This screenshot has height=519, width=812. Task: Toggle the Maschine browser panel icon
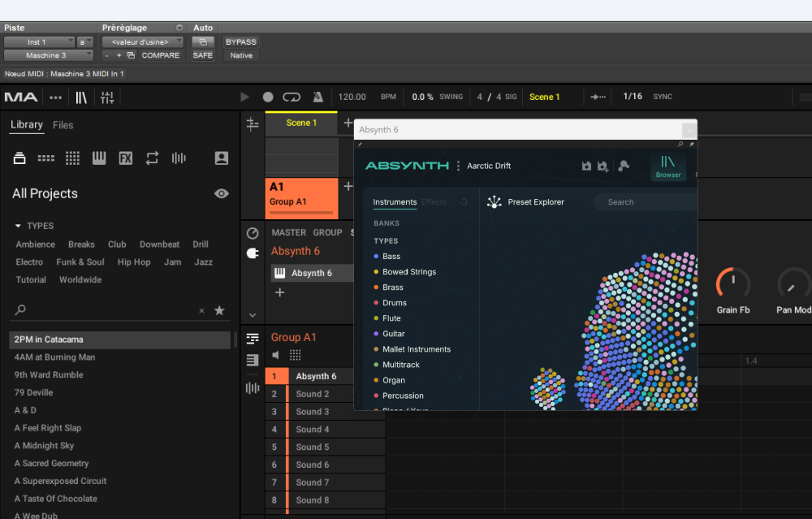pyautogui.click(x=81, y=97)
